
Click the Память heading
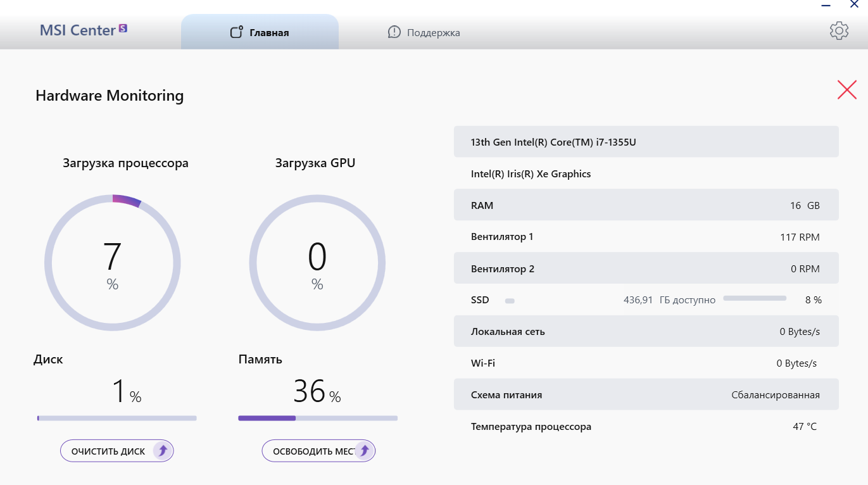click(260, 360)
